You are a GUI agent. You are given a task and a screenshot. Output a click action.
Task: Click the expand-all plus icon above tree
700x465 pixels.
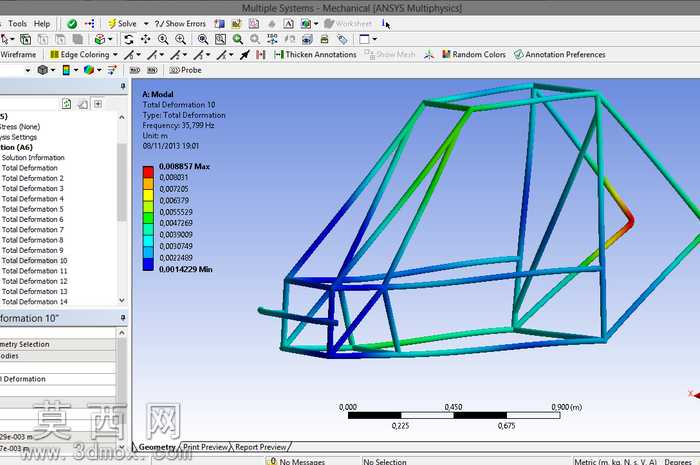(98, 104)
